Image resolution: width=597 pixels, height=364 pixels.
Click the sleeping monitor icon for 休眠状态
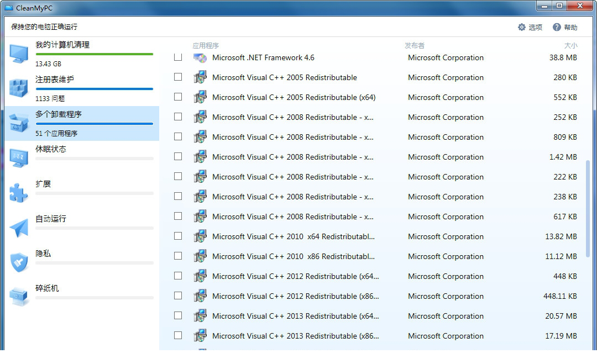19,158
